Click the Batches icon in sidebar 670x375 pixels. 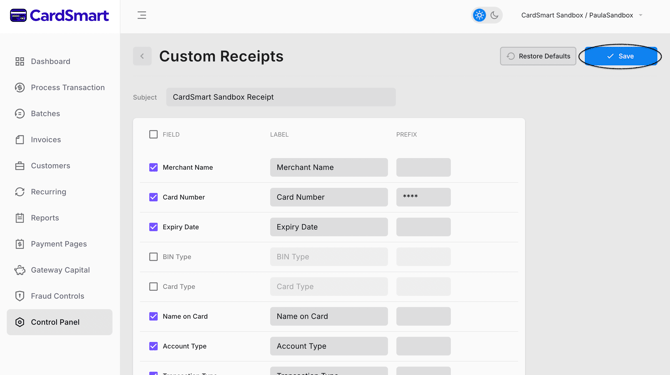click(x=20, y=114)
